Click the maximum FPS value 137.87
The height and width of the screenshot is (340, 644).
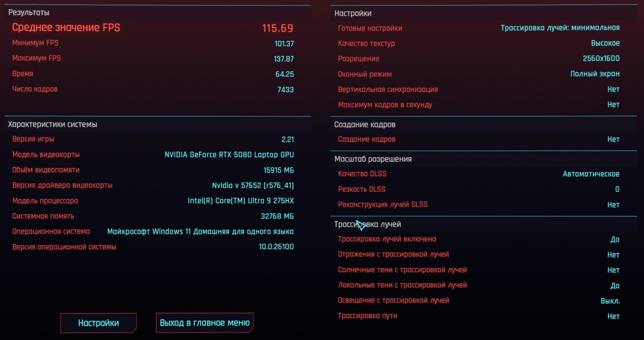click(284, 59)
